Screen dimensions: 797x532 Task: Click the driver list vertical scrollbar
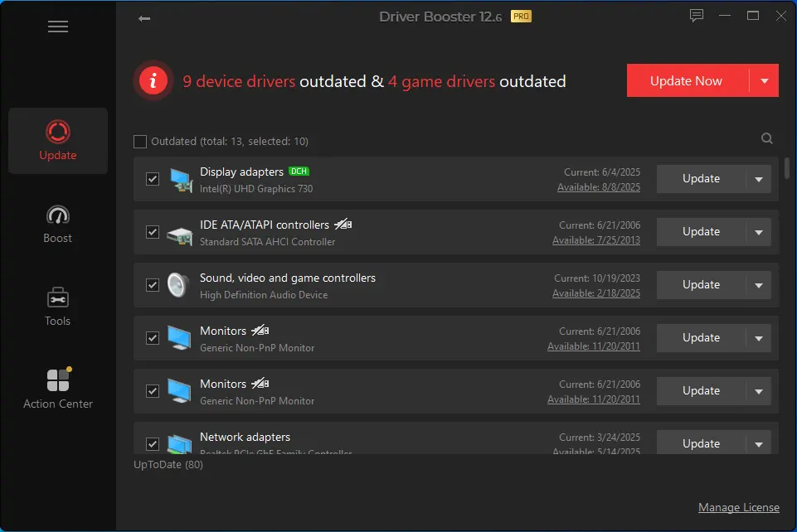(786, 168)
